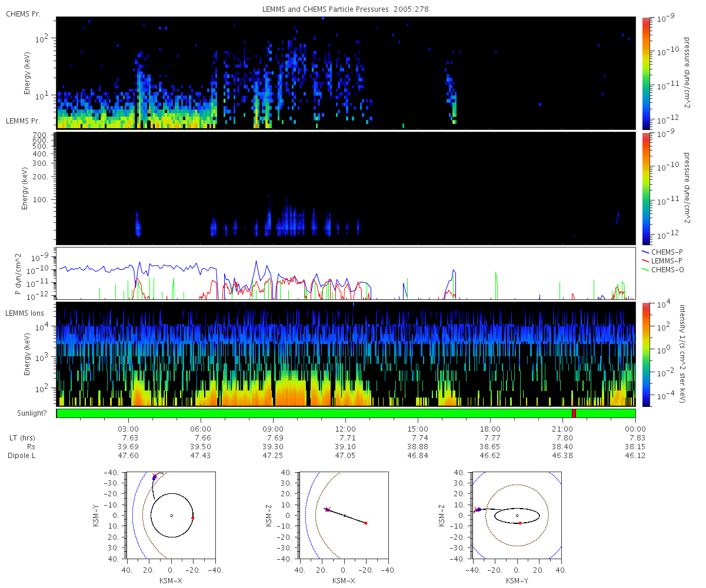
Task: Click the 'LEMMS Ions' panel label
Action: (25, 313)
